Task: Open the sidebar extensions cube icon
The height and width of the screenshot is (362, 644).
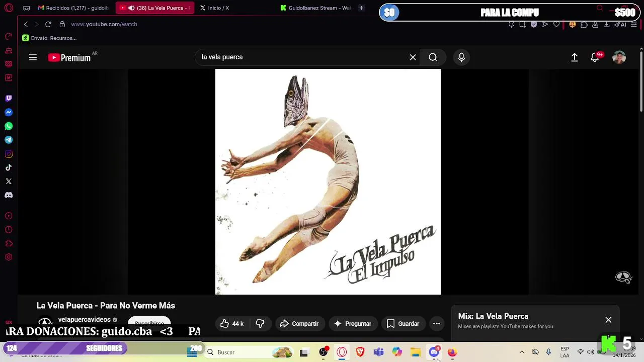Action: [x=9, y=243]
